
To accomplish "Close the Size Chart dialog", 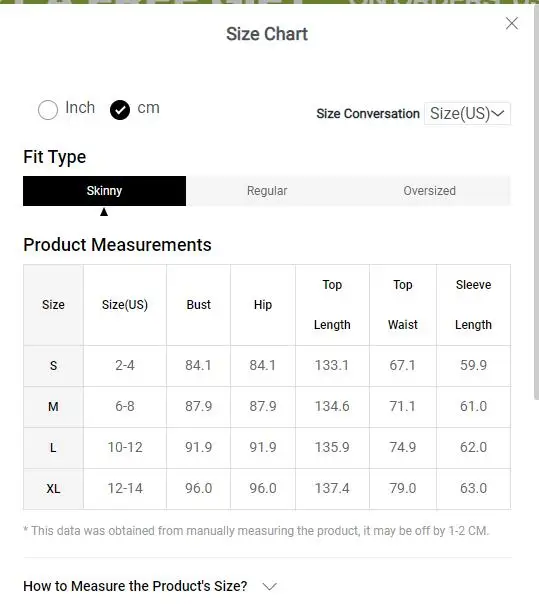I will [x=511, y=23].
